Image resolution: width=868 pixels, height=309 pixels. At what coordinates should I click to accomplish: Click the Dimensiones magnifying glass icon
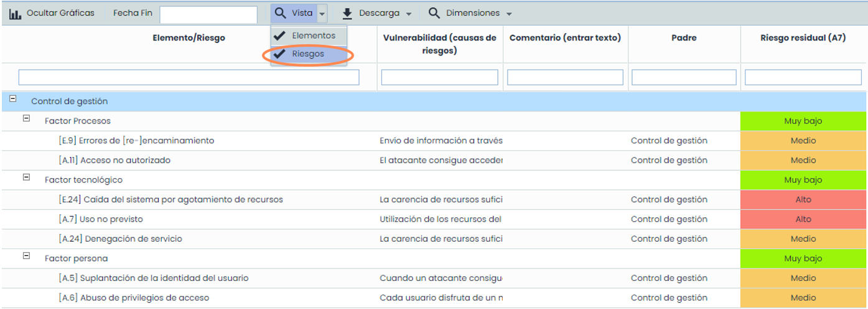point(434,14)
